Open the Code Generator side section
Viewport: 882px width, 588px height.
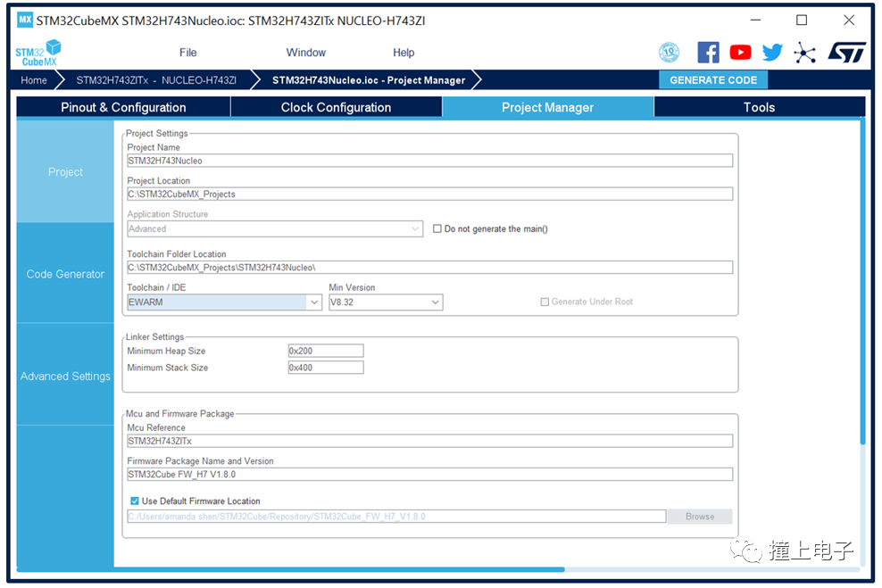tap(65, 274)
